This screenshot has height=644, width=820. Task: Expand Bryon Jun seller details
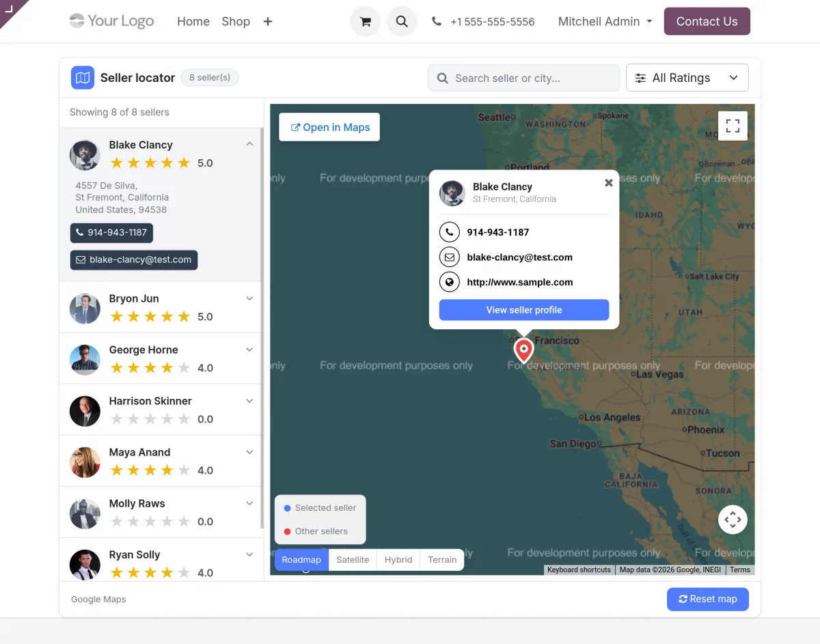pos(249,298)
